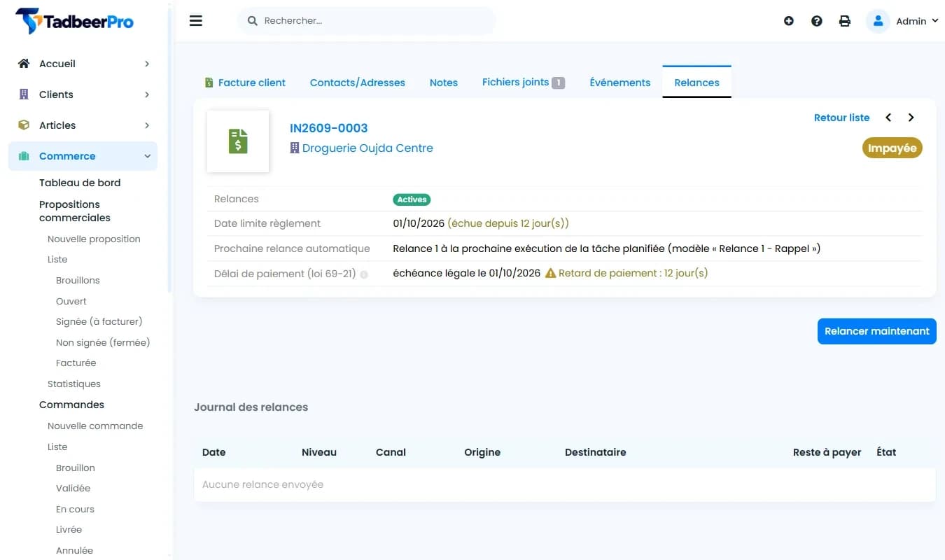
Task: Select Nouvelle commande in sidebar
Action: pyautogui.click(x=95, y=426)
